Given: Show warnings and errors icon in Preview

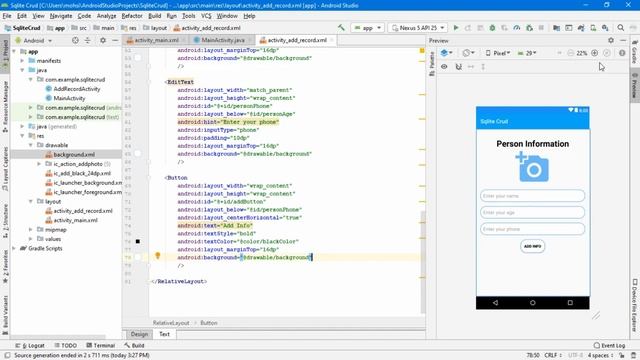Looking at the screenshot, I should point(622,53).
